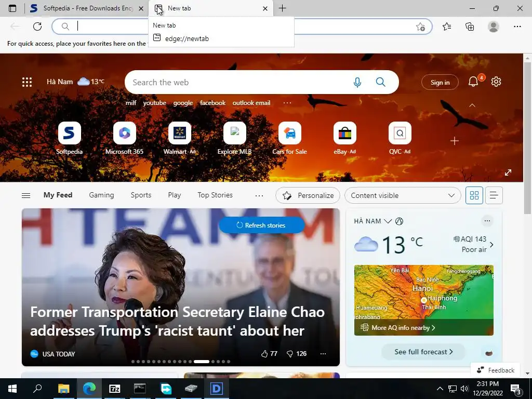This screenshot has width=532, height=399.
Task: Click the Feedback button
Action: [495, 370]
